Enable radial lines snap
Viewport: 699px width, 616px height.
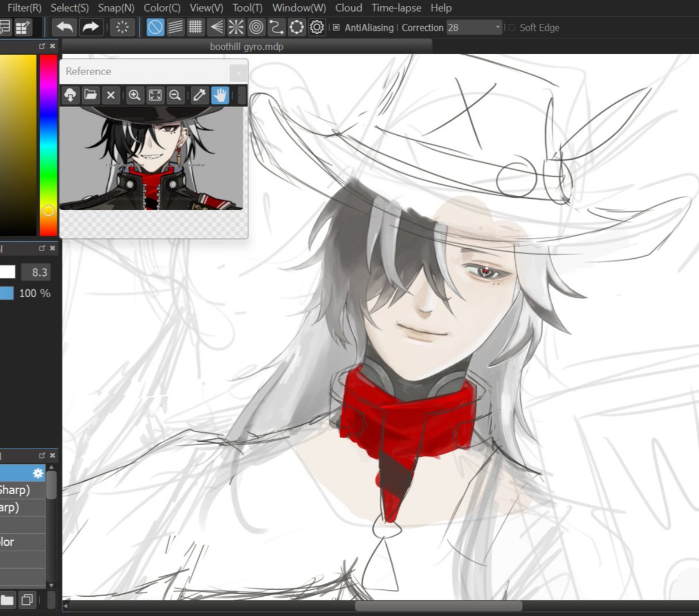pyautogui.click(x=236, y=27)
